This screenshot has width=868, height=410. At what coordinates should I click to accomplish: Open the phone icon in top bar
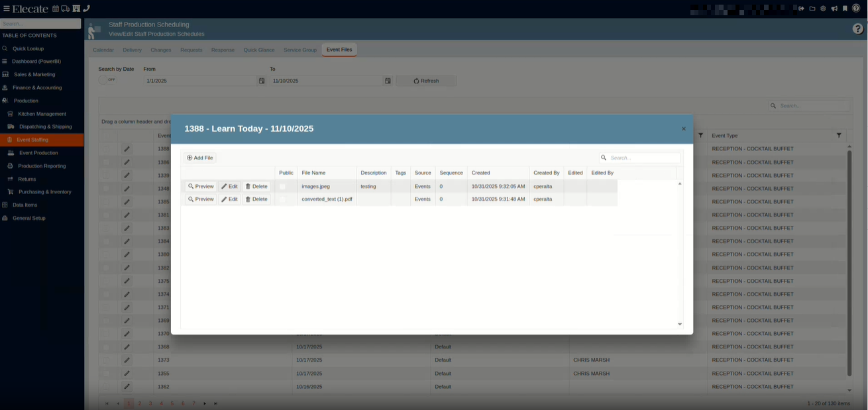[86, 9]
